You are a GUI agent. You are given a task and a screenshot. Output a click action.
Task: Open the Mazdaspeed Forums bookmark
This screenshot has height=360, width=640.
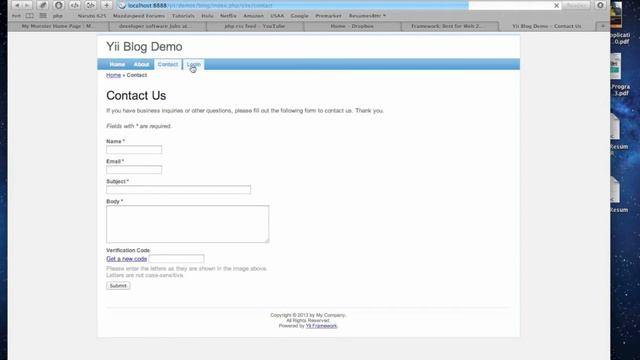(x=139, y=16)
